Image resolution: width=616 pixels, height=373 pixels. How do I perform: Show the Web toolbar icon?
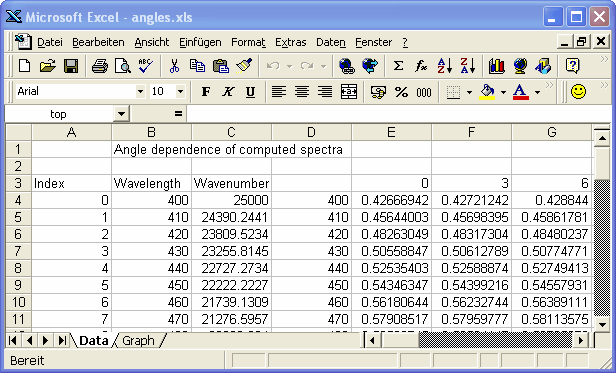click(x=370, y=66)
